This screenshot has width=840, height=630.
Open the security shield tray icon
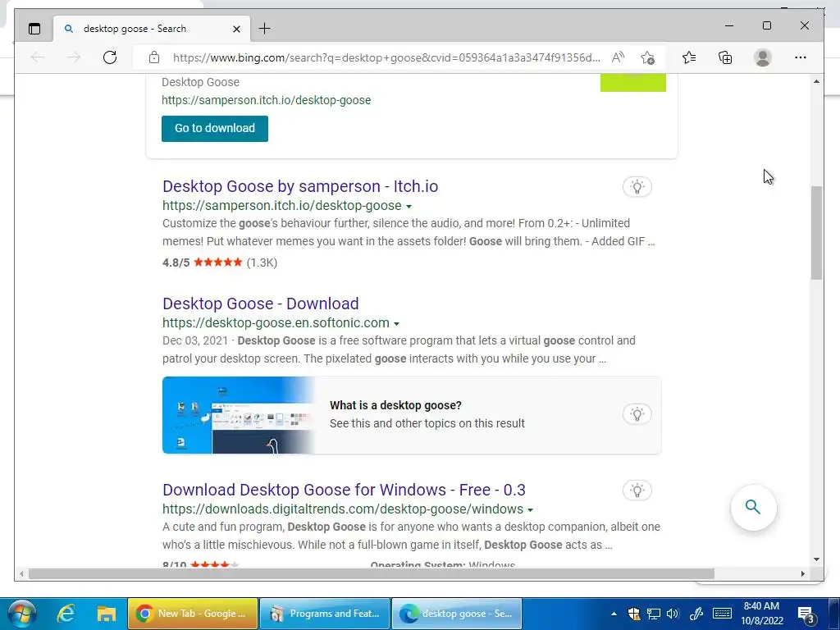click(x=634, y=614)
